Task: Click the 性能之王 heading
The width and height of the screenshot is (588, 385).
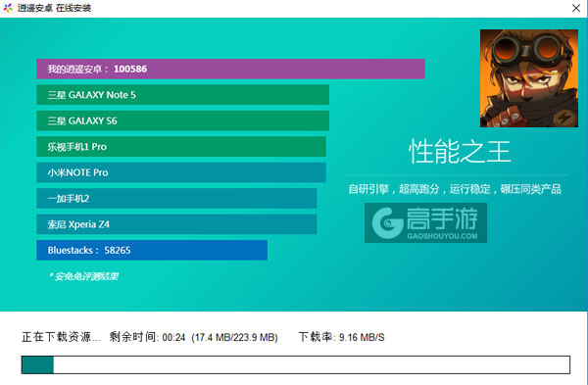Action: pyautogui.click(x=460, y=152)
